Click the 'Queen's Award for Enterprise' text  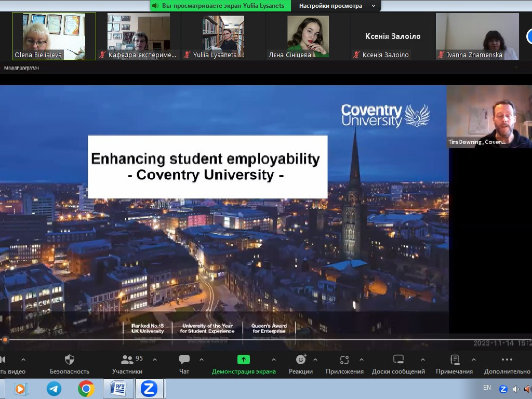tap(269, 328)
